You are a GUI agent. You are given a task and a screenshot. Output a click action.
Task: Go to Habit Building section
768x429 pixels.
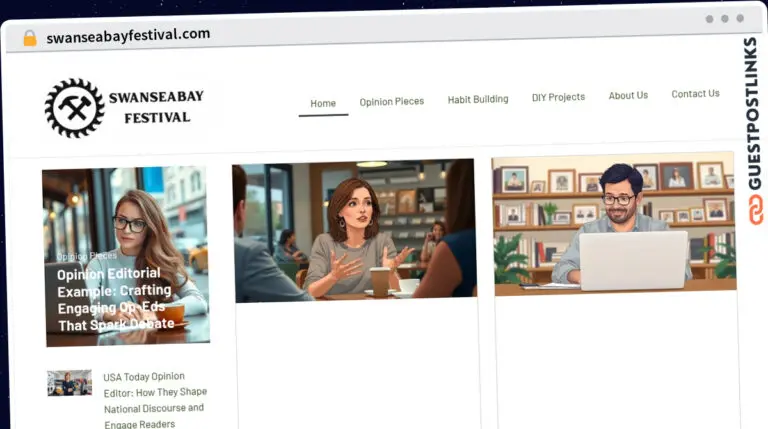(x=478, y=99)
